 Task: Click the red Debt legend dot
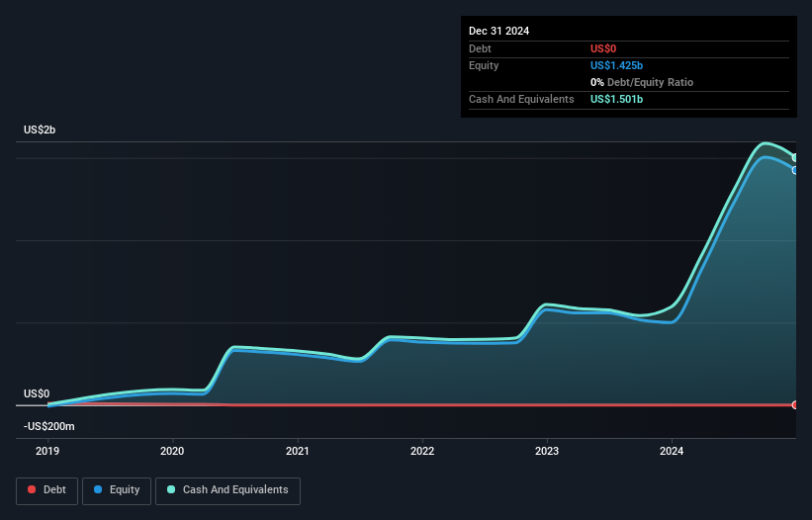pos(32,489)
